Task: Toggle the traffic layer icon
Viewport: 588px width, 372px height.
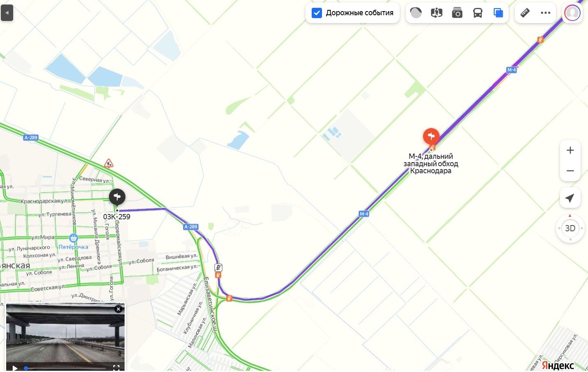Action: tap(416, 13)
